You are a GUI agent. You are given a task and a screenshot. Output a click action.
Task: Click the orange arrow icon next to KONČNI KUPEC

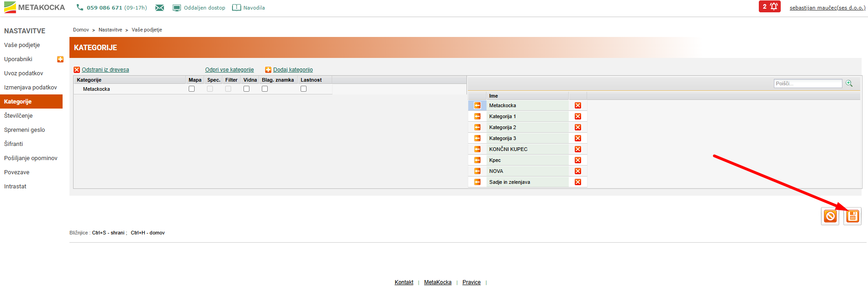477,149
